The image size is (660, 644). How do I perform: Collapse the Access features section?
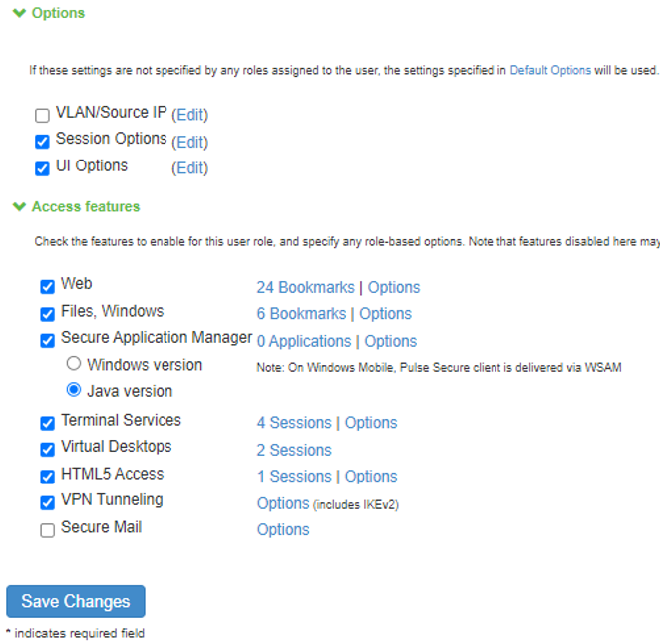[19, 206]
